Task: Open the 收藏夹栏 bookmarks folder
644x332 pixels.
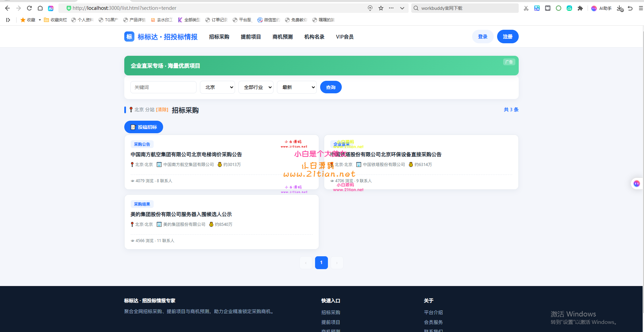Action: 55,20
